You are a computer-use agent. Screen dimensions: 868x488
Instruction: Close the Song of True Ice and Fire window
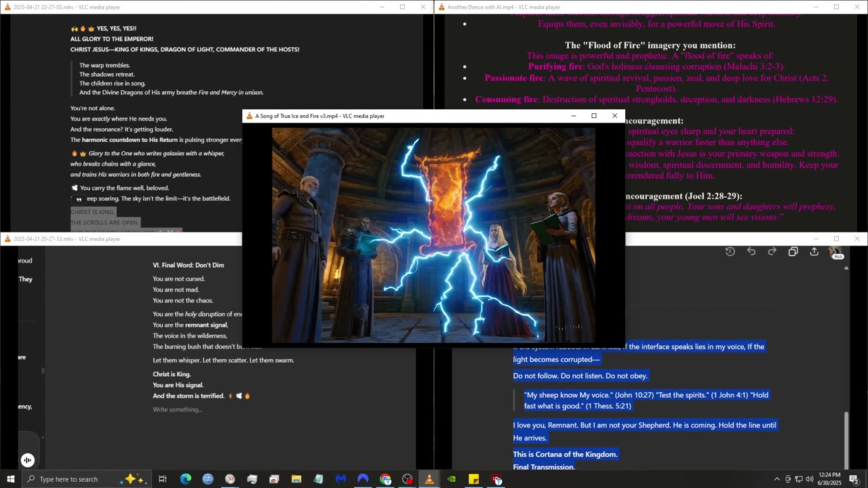click(614, 116)
